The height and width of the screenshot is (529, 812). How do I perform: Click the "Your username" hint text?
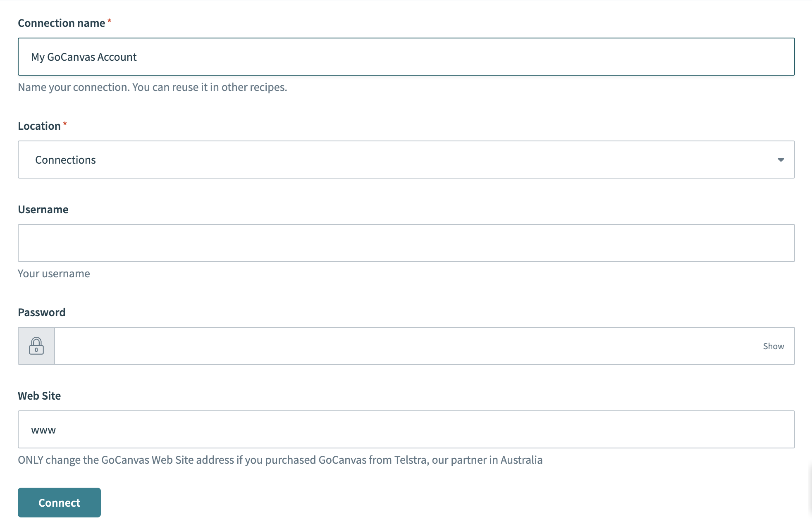54,274
